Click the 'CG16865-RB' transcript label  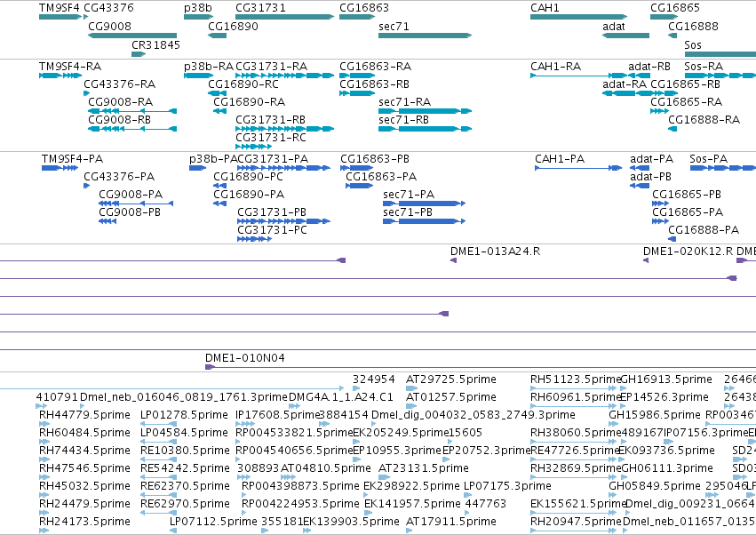pyautogui.click(x=685, y=84)
